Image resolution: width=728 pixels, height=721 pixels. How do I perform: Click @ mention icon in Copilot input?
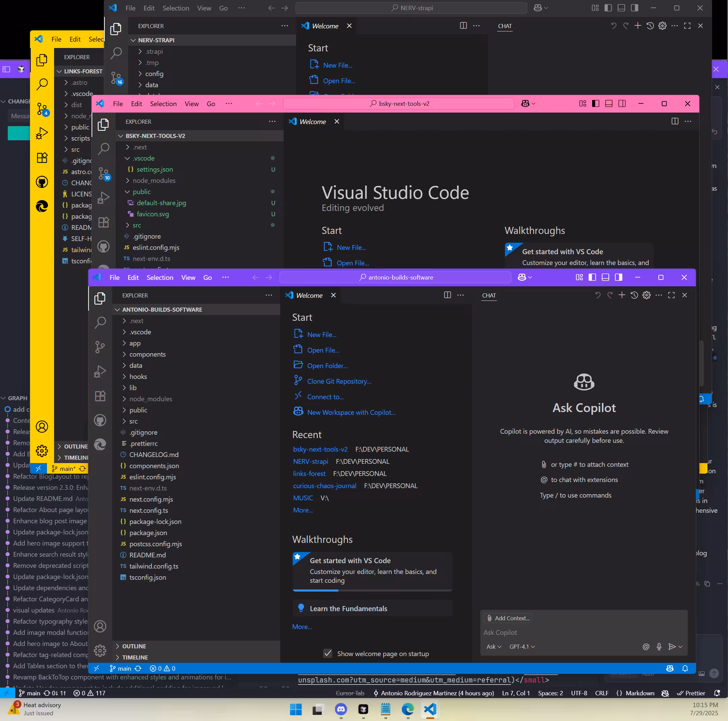[646, 647]
